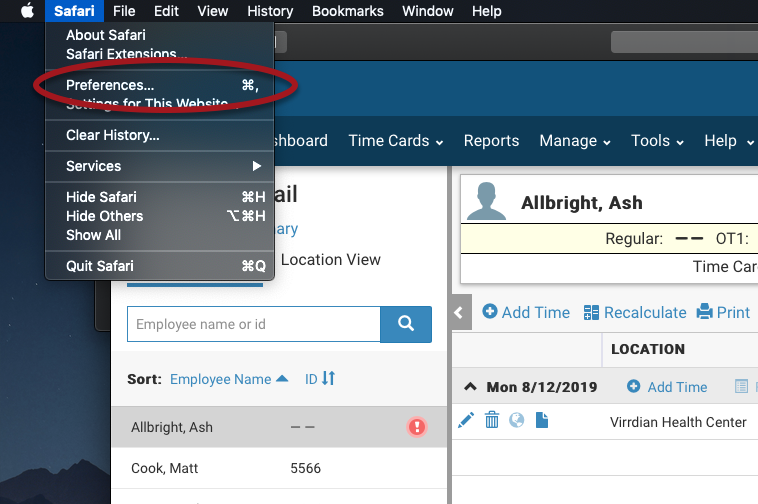This screenshot has height=504, width=758.
Task: Select Show All
Action: [x=160, y=235]
